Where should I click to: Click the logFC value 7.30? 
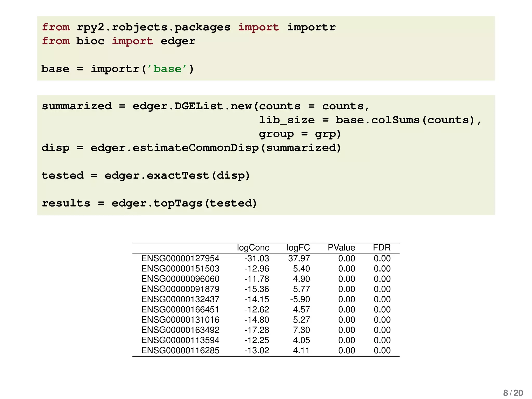[x=302, y=330]
